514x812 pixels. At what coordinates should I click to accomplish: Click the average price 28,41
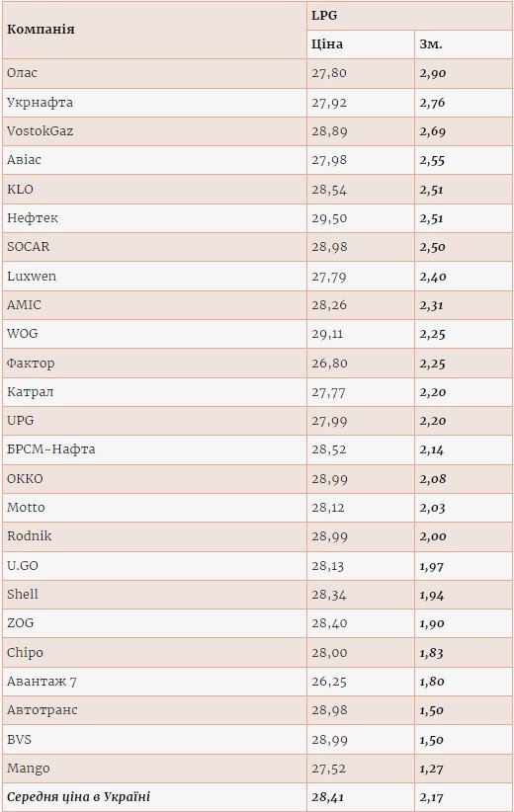pos(327,797)
